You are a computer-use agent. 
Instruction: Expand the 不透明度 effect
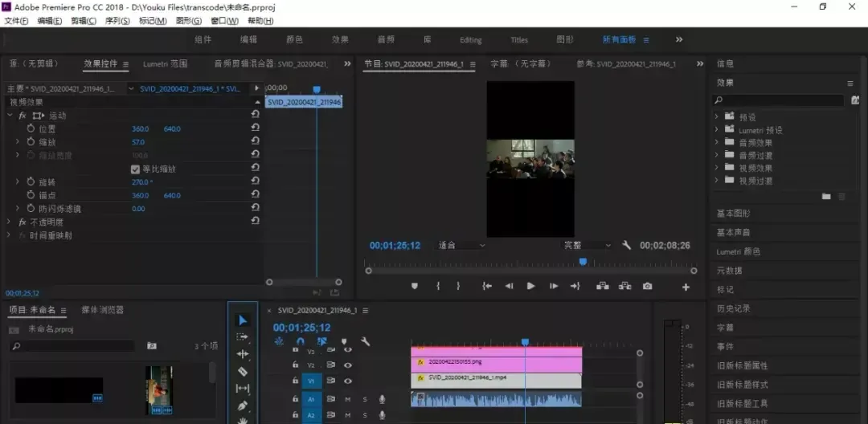(10, 222)
